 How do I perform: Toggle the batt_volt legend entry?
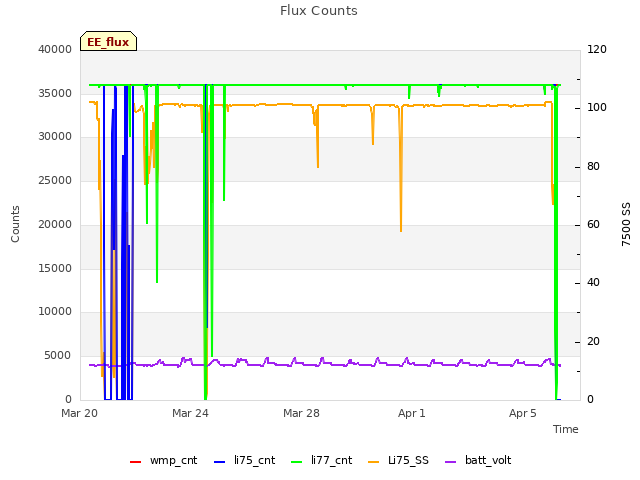[x=478, y=460]
